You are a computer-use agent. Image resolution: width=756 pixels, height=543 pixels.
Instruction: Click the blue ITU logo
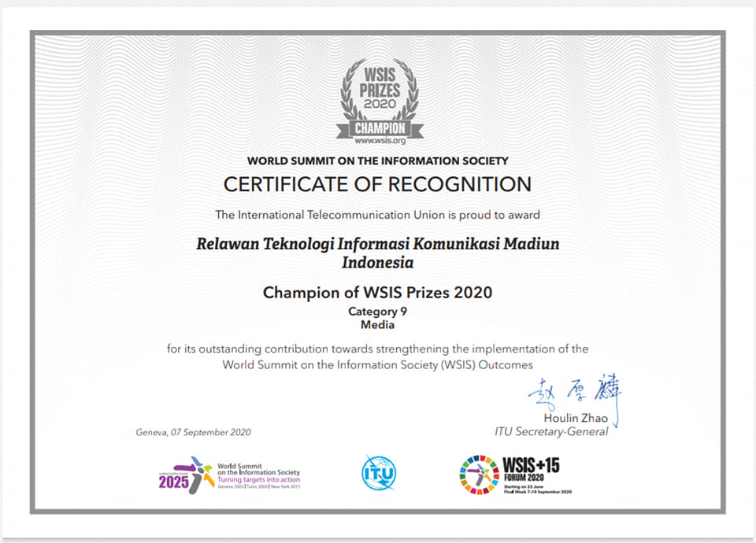point(379,473)
